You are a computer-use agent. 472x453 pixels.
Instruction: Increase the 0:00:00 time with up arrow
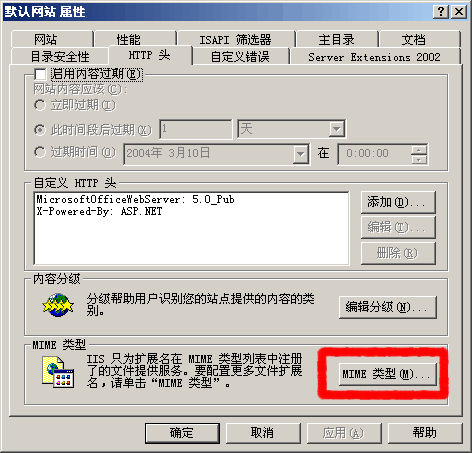click(x=419, y=150)
